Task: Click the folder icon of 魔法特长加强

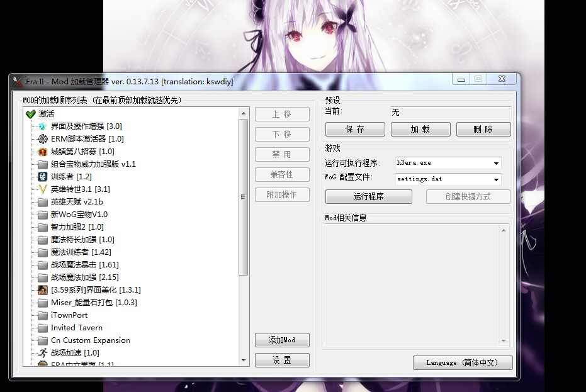Action: [x=43, y=240]
